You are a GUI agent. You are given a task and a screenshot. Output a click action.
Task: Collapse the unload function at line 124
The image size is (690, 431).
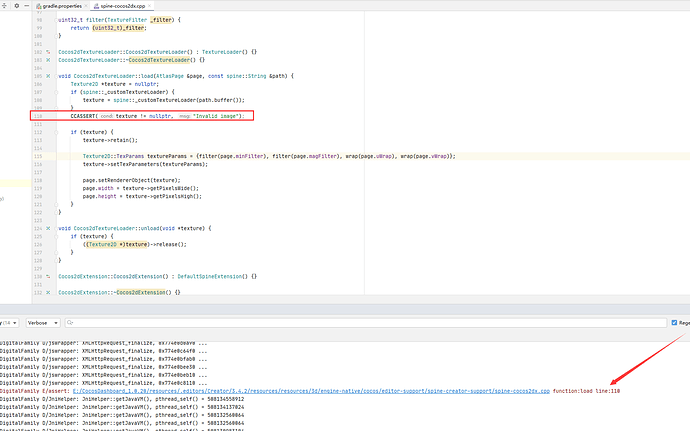56,228
